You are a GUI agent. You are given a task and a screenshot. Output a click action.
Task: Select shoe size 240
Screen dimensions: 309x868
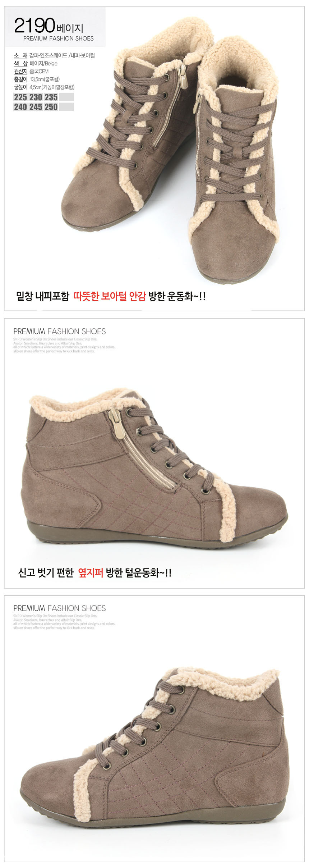[20, 107]
